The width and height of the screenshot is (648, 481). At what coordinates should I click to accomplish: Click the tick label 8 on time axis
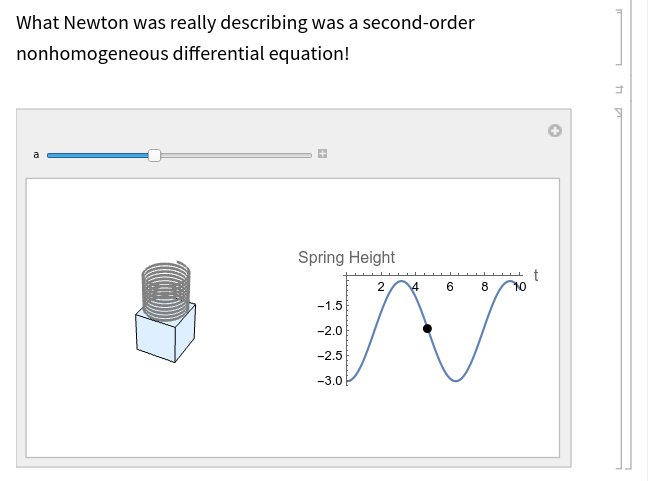484,286
